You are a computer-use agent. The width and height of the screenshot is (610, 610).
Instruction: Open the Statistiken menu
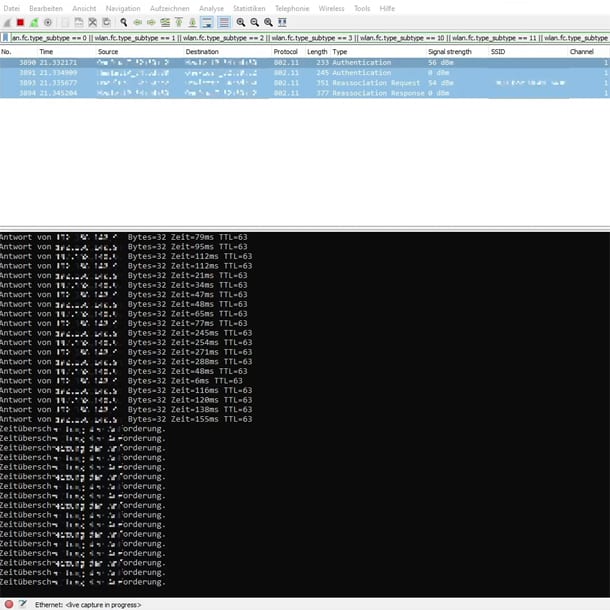coord(249,8)
